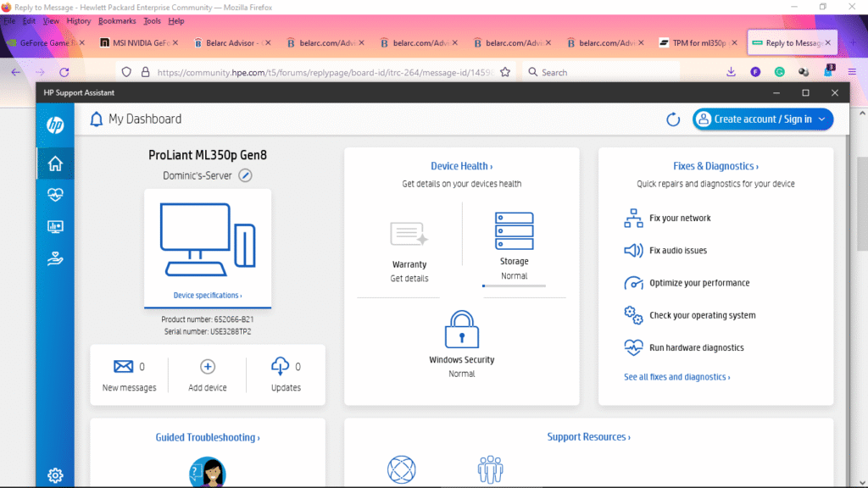This screenshot has width=868, height=488.
Task: Switch to the TPM for ml350p tab
Action: (698, 42)
